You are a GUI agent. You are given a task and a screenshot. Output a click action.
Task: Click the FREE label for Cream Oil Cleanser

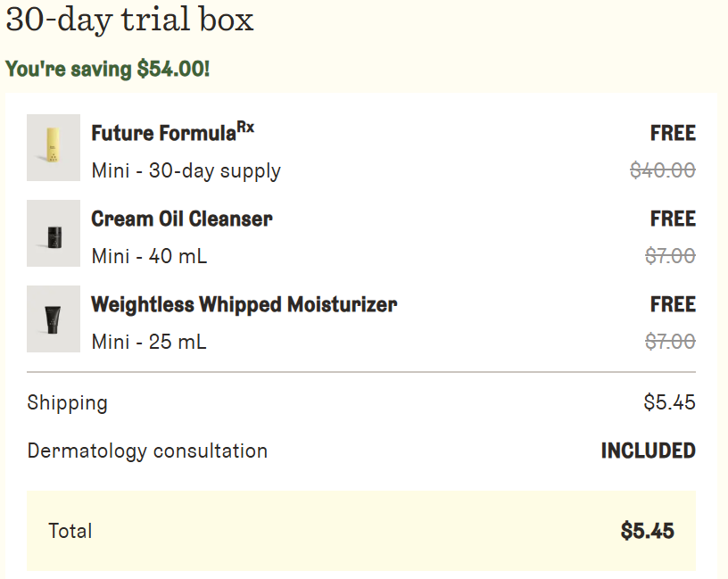673,219
